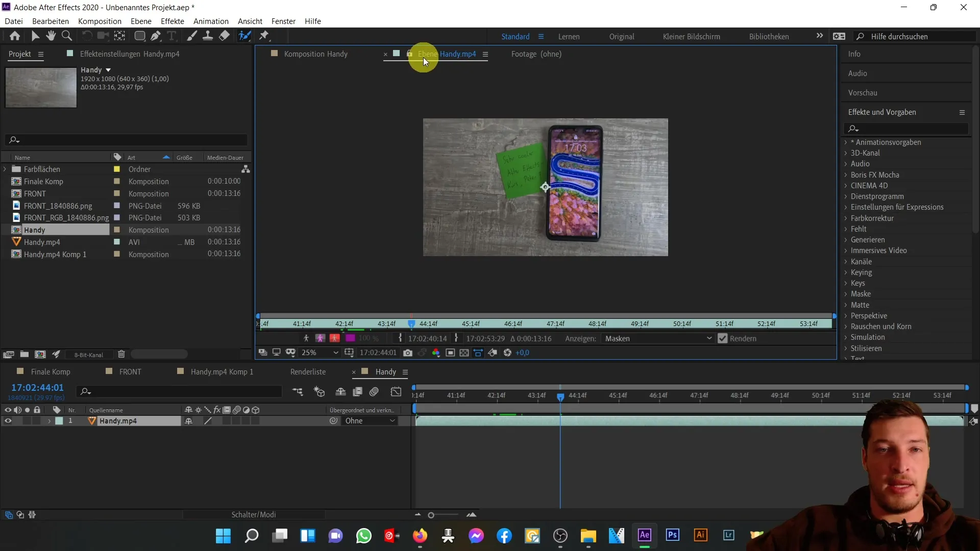
Task: Expand Farbflächen folder
Action: coord(5,169)
